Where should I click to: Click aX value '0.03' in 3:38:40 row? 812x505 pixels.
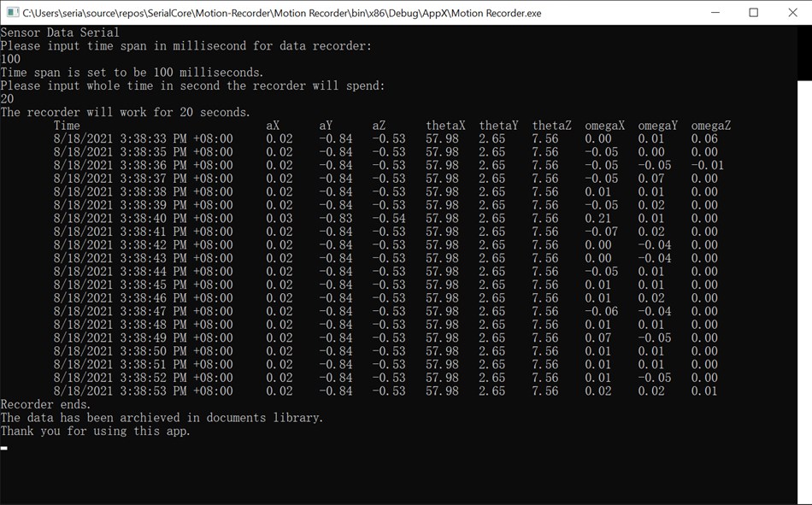pyautogui.click(x=279, y=219)
